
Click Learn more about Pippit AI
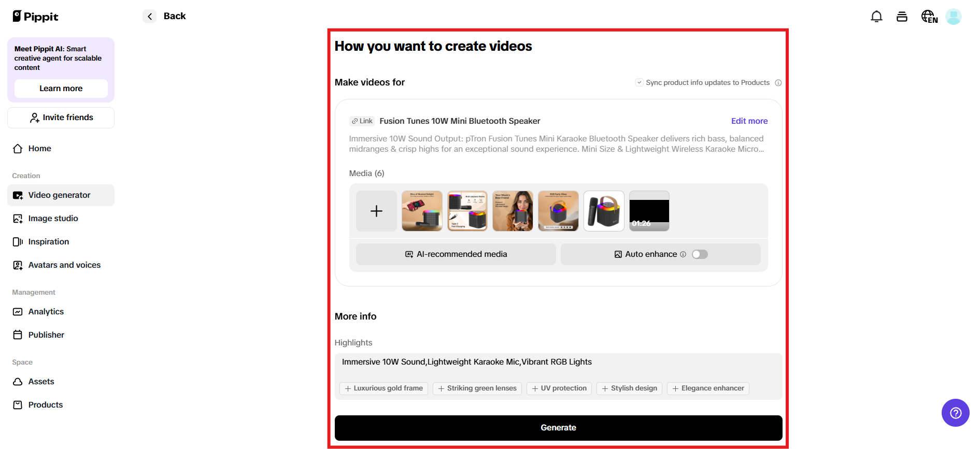[61, 89]
